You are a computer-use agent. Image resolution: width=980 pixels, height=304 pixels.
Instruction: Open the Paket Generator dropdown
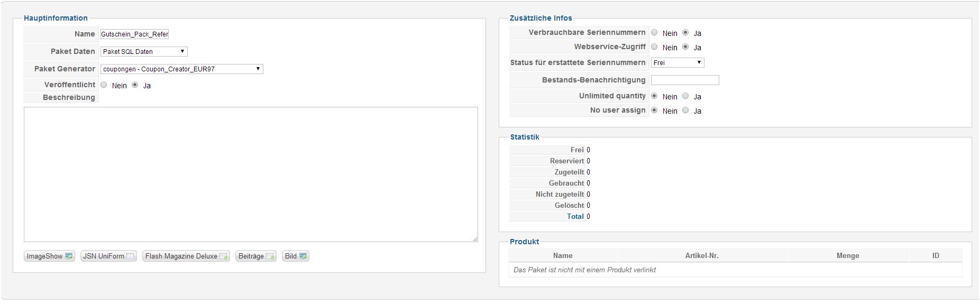[x=181, y=69]
